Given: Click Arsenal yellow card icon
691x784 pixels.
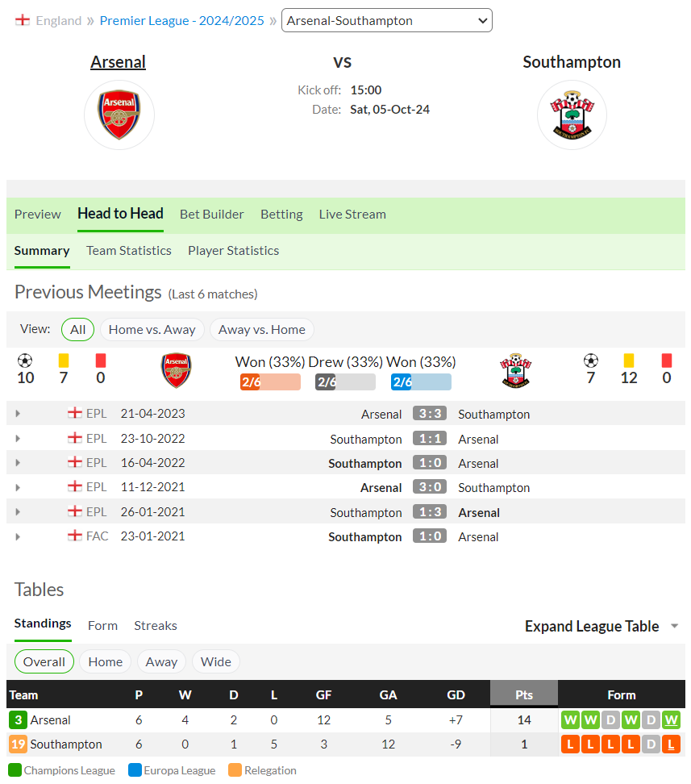Looking at the screenshot, I should pyautogui.click(x=64, y=361).
